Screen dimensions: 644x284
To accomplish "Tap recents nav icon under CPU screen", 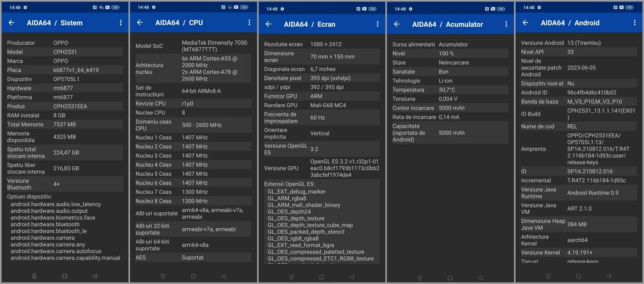I will click(163, 277).
